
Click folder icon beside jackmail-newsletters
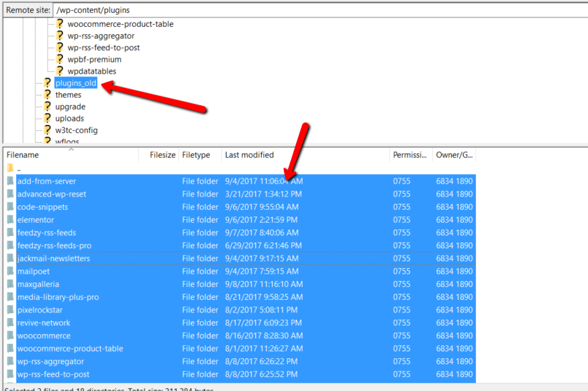(x=10, y=258)
